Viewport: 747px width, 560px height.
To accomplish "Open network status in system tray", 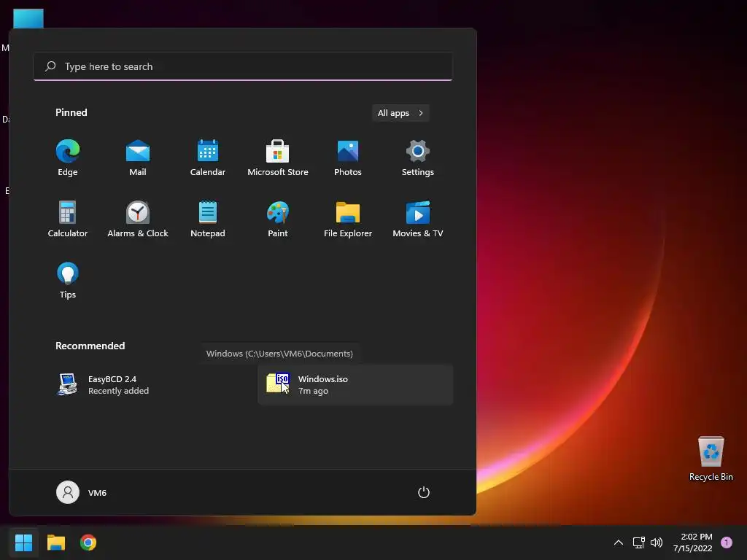I will pos(638,542).
